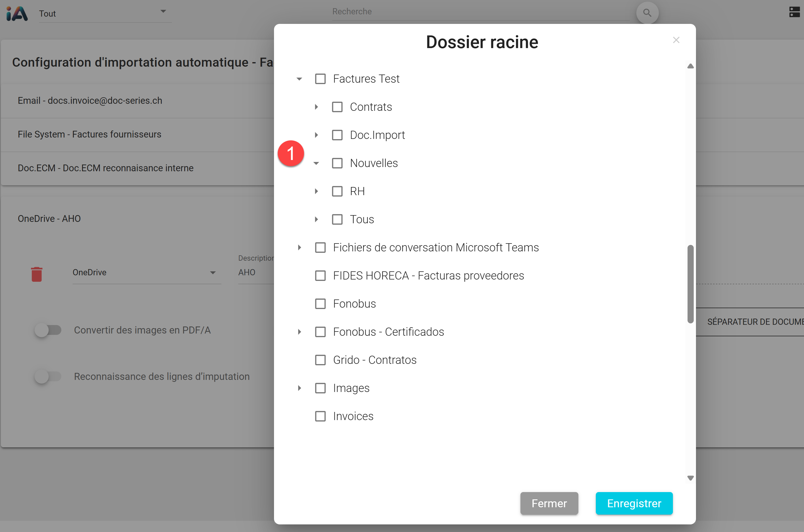Tick the Invoices folder checkbox
The width and height of the screenshot is (804, 532).
tap(320, 416)
